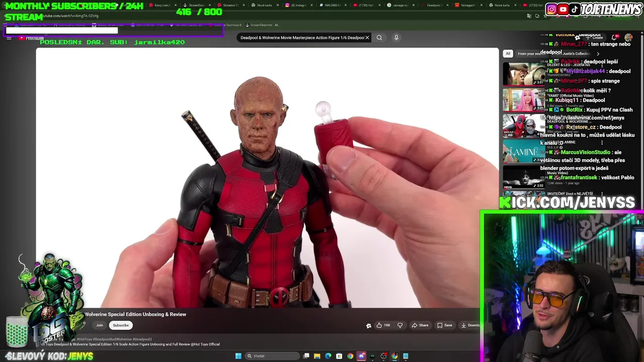This screenshot has height=362, width=644.
Task: Open Windows Start menu
Action: (238, 356)
